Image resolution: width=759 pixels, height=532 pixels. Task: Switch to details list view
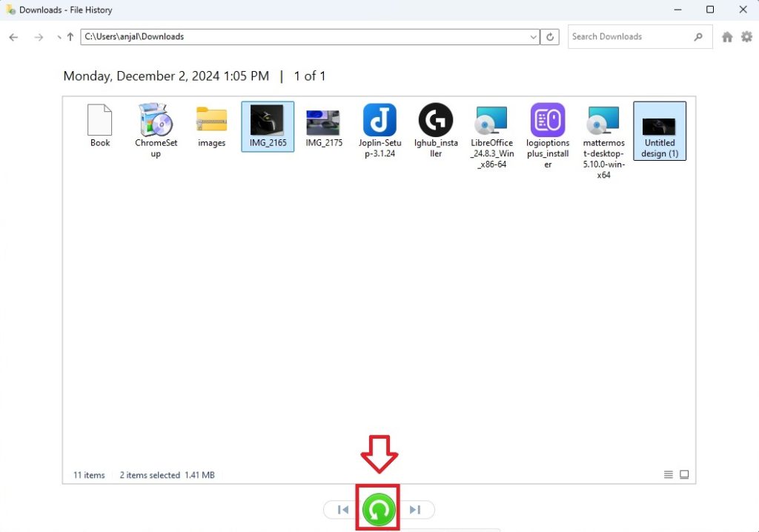(x=668, y=474)
